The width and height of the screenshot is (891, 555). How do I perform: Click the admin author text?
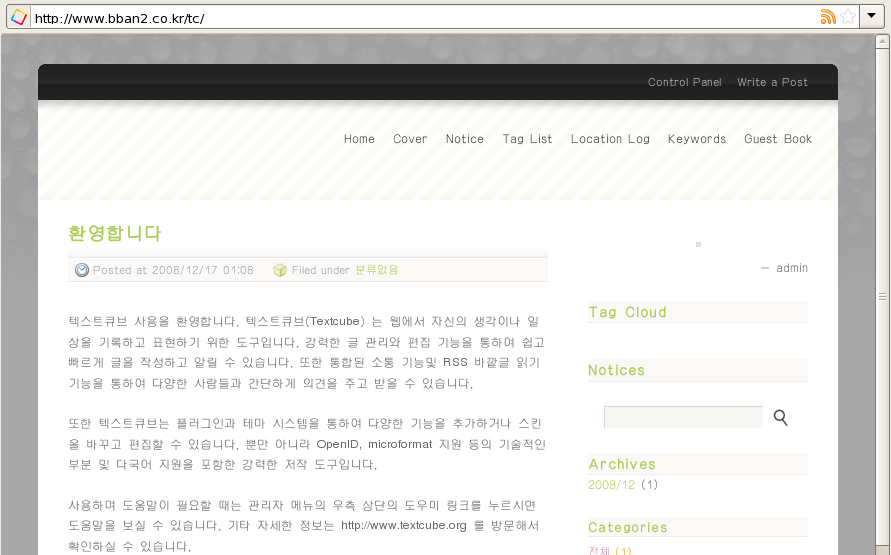792,268
